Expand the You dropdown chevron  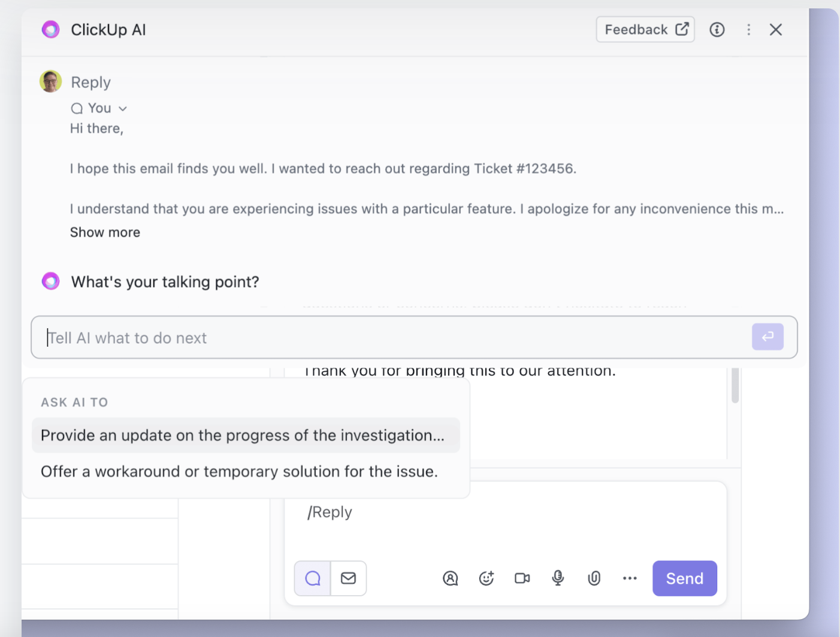pos(123,108)
